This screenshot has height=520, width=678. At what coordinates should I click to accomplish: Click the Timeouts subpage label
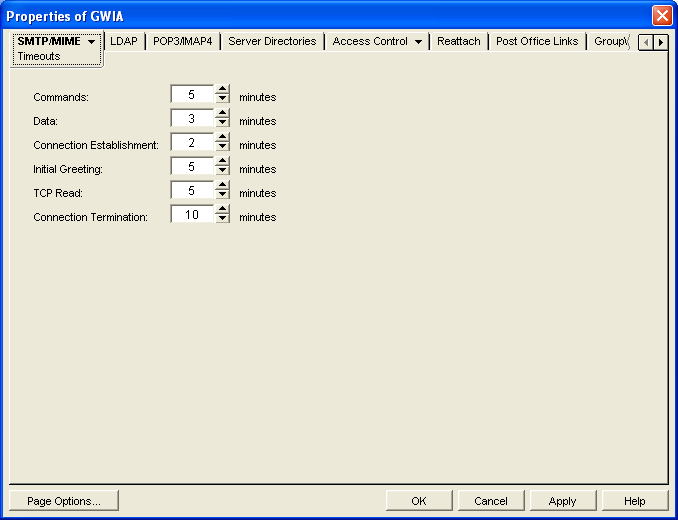(x=39, y=56)
